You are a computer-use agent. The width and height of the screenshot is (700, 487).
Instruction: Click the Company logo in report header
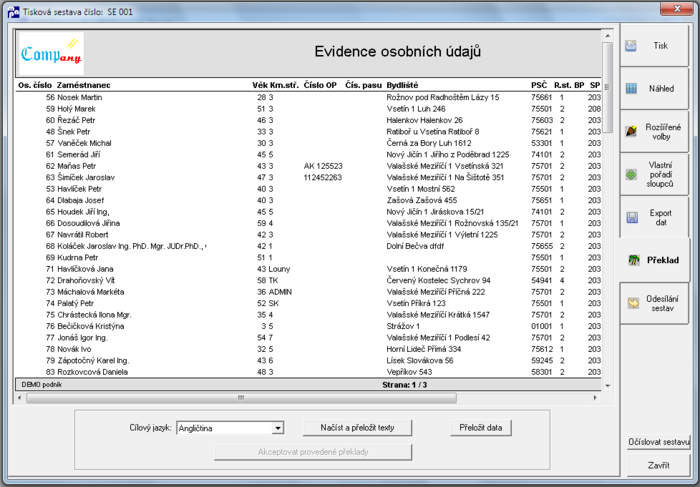tap(51, 53)
